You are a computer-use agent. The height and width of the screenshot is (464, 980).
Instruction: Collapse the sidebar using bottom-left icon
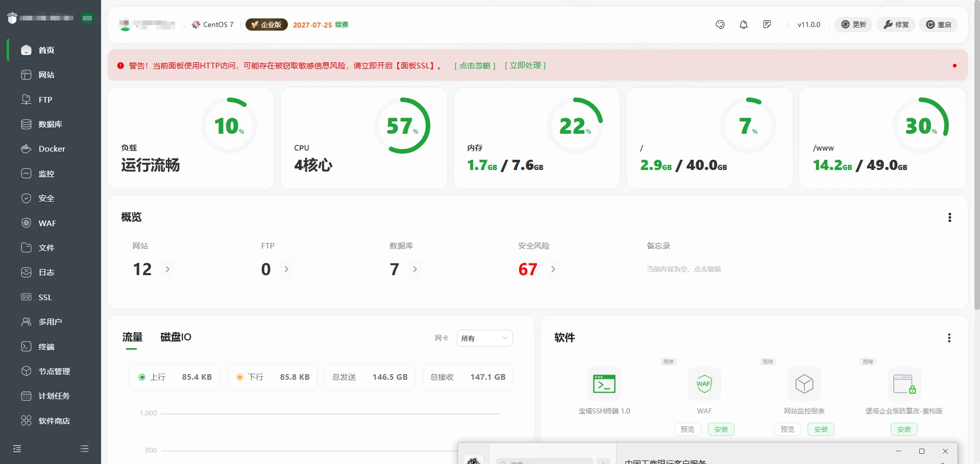point(17,449)
